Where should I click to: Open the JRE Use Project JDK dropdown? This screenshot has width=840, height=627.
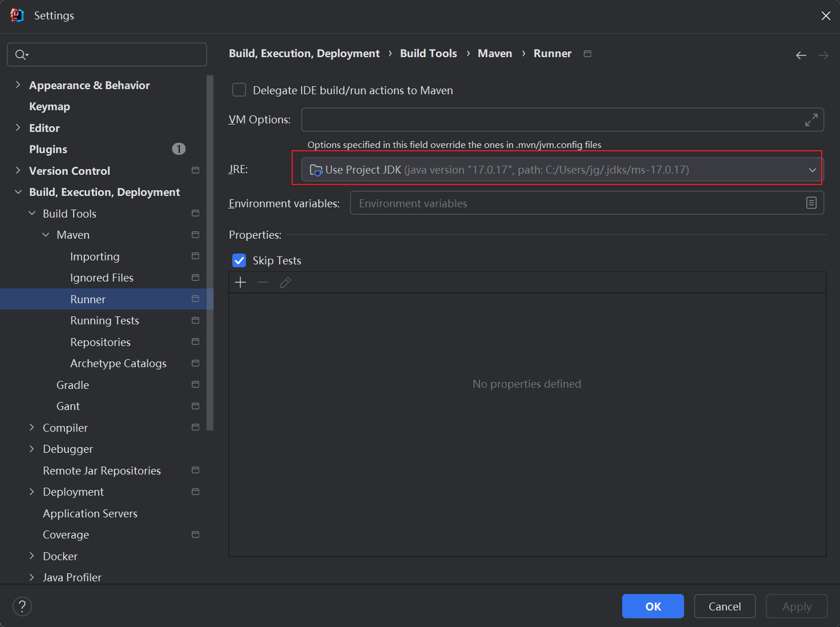click(562, 170)
